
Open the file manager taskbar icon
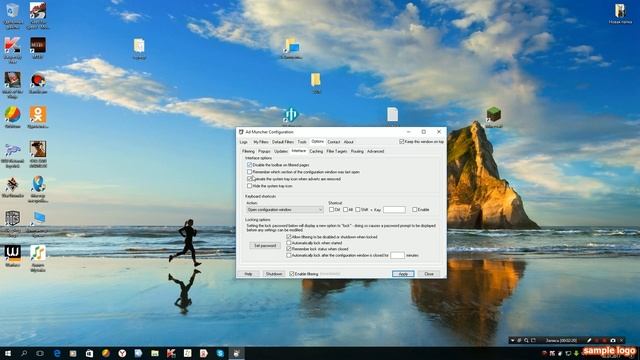pos(155,353)
